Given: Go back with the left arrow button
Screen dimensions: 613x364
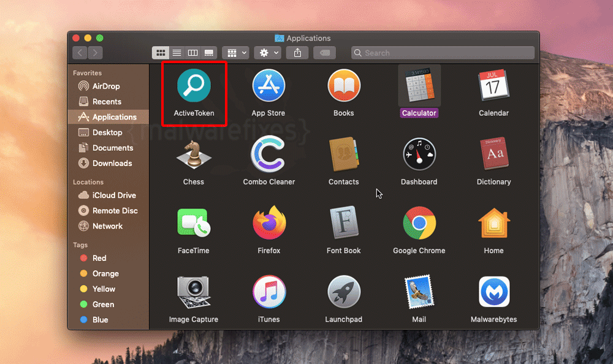Looking at the screenshot, I should [80, 53].
